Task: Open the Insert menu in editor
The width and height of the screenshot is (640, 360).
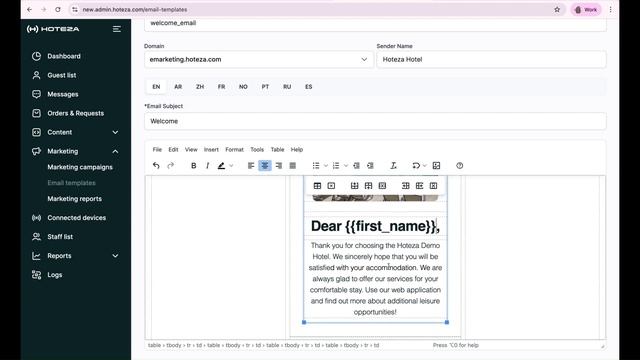Action: pyautogui.click(x=211, y=149)
